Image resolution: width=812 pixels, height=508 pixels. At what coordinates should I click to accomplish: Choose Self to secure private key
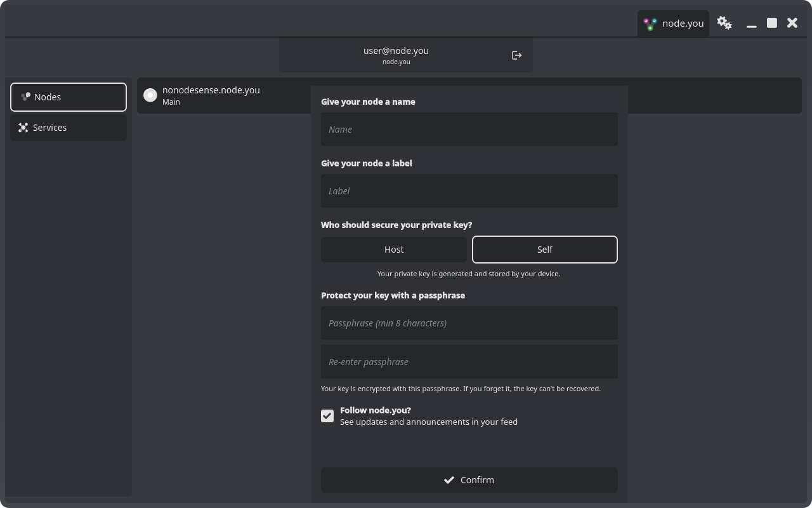[x=545, y=250]
